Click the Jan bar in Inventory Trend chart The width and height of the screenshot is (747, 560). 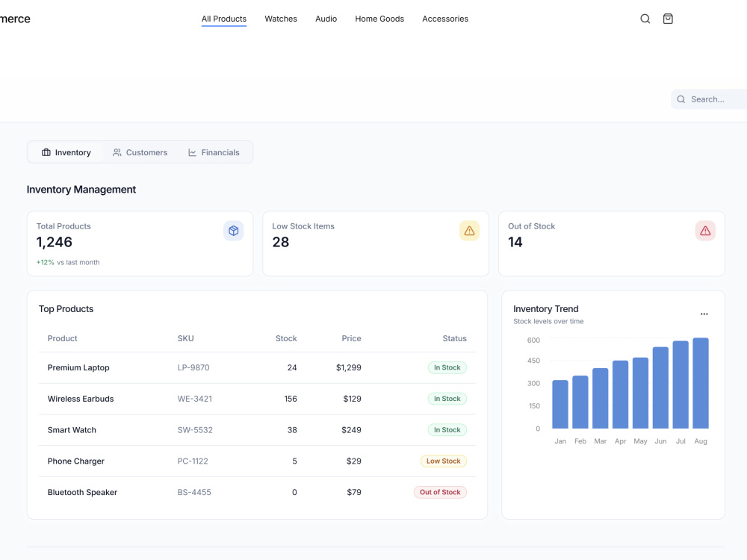pos(560,404)
